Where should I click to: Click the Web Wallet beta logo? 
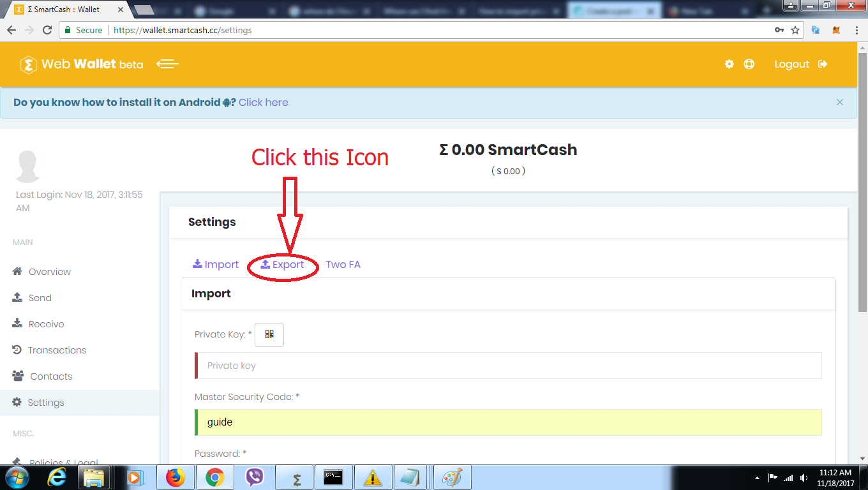[81, 64]
